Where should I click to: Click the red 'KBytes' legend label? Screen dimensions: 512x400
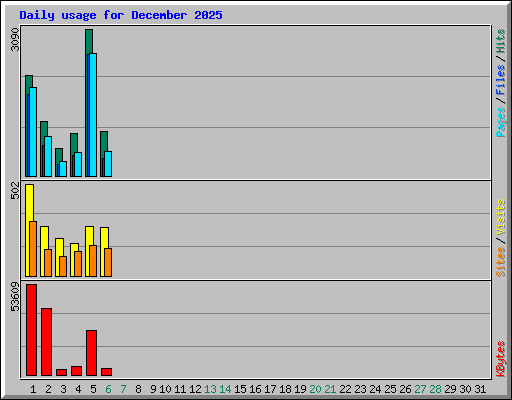click(x=501, y=359)
